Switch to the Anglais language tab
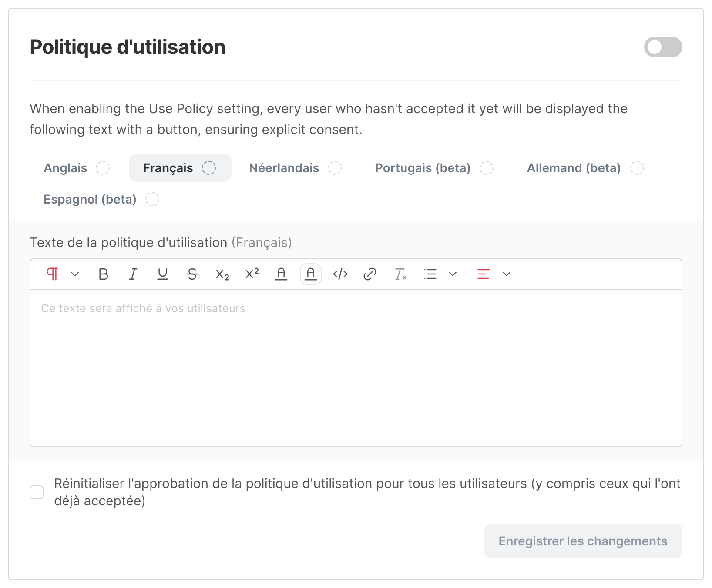712x588 pixels. click(77, 168)
